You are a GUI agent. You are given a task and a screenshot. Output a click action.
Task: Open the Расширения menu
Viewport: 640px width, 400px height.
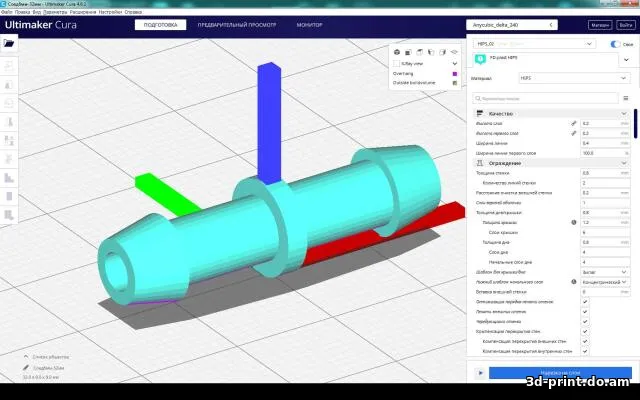point(83,12)
